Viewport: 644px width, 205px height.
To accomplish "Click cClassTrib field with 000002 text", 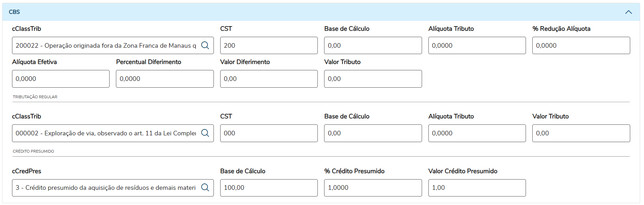I will [x=105, y=133].
